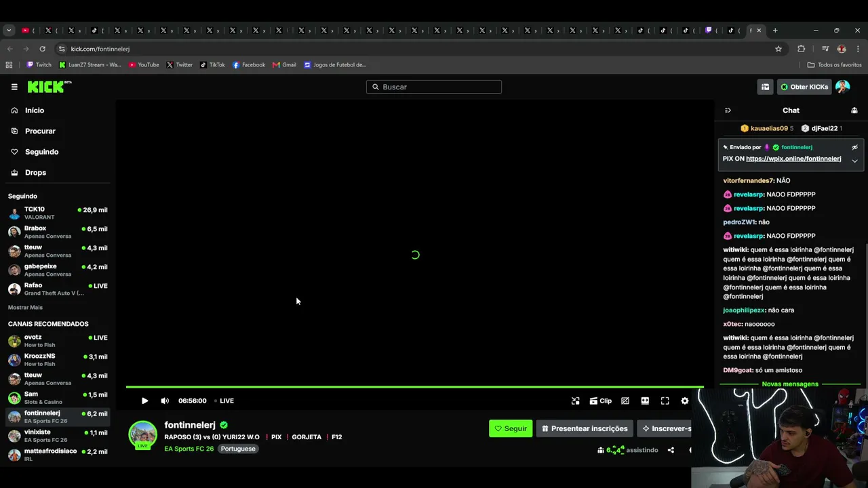Open the Twitter bookmark
868x488 pixels.
(x=180, y=65)
